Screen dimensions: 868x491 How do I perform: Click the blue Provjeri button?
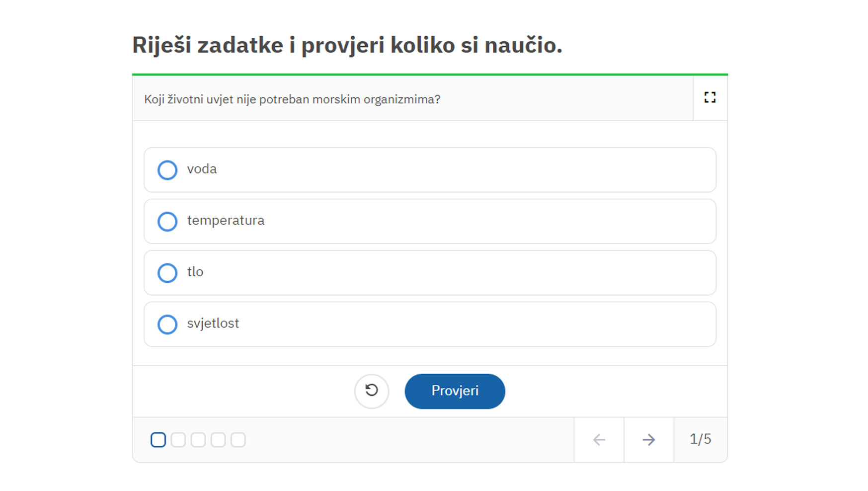tap(455, 391)
